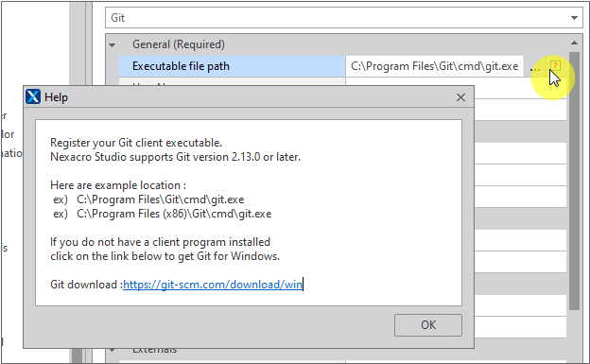Click the git.exe path value field

pyautogui.click(x=434, y=66)
